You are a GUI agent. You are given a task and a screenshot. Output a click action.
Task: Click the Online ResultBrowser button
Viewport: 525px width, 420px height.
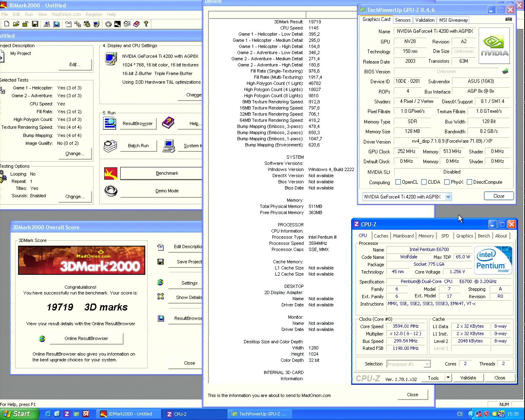click(86, 338)
